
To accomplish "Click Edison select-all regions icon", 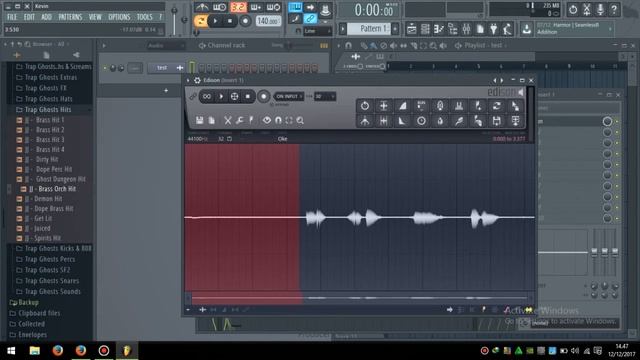I will 289,120.
